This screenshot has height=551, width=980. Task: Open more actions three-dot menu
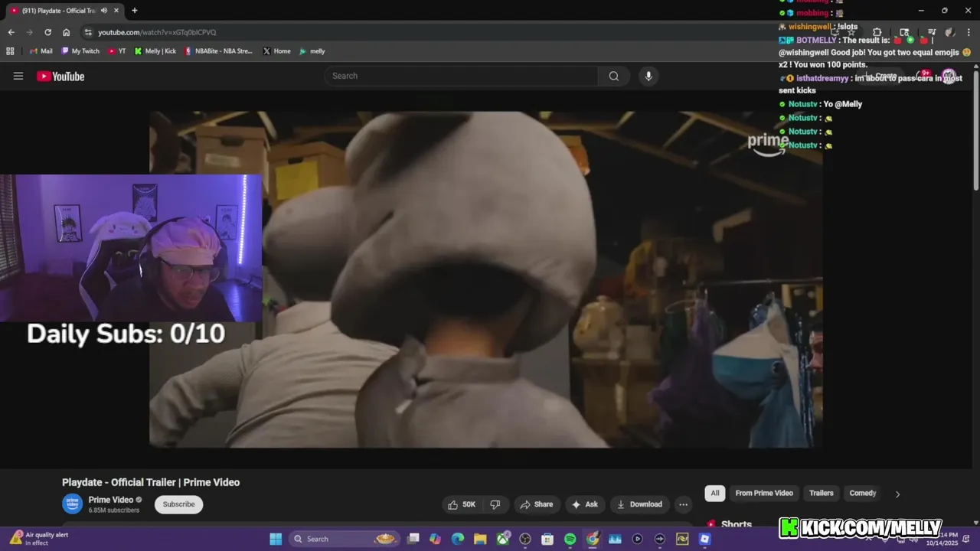[x=683, y=504]
